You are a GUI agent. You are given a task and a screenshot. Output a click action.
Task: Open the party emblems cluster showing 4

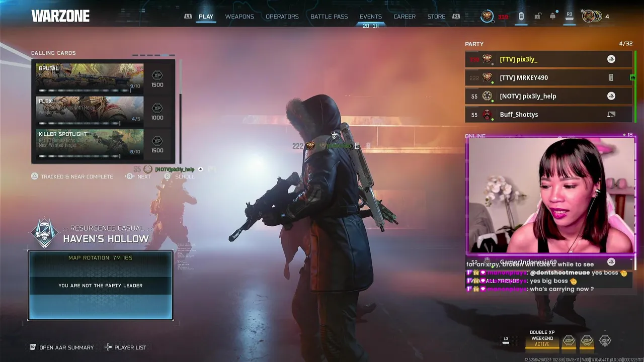[595, 17]
